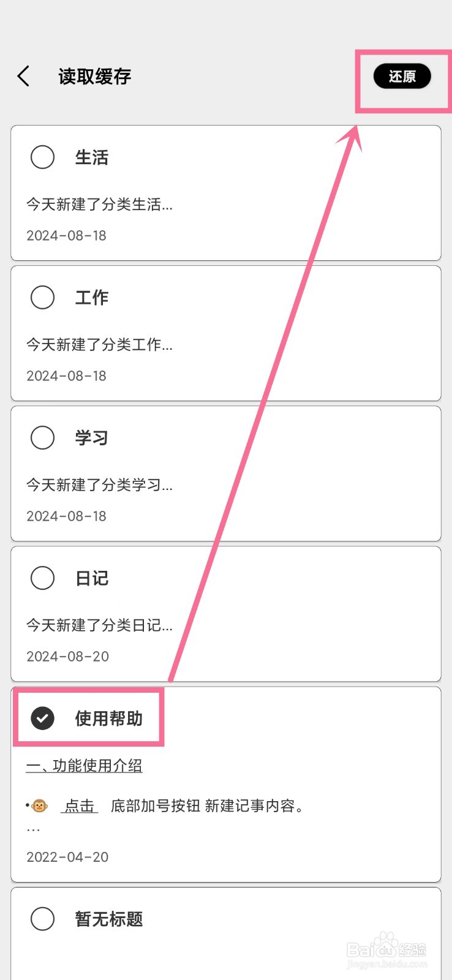The image size is (452, 980).
Task: Click the 读取缓存 page title
Action: (x=95, y=77)
